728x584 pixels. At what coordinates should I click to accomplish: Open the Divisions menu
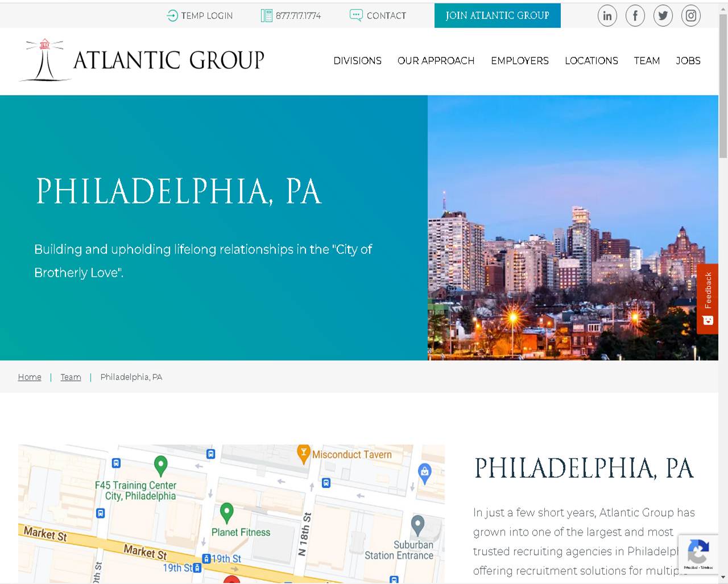pos(358,60)
